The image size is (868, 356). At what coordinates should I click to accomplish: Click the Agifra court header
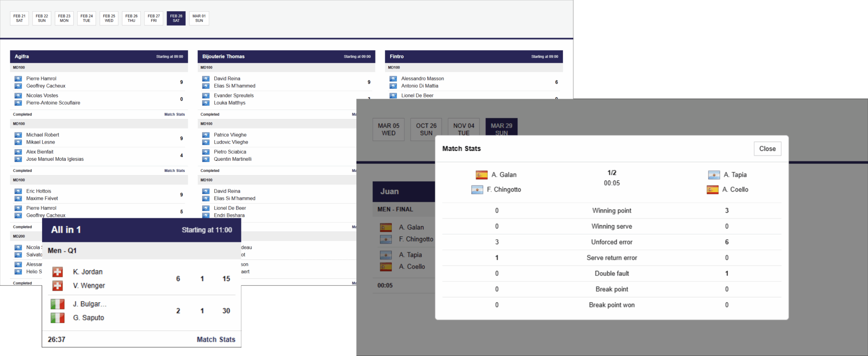[99, 57]
